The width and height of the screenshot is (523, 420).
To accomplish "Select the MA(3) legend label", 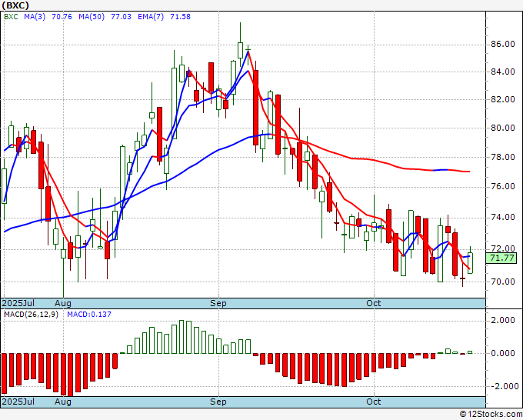I will [x=35, y=17].
